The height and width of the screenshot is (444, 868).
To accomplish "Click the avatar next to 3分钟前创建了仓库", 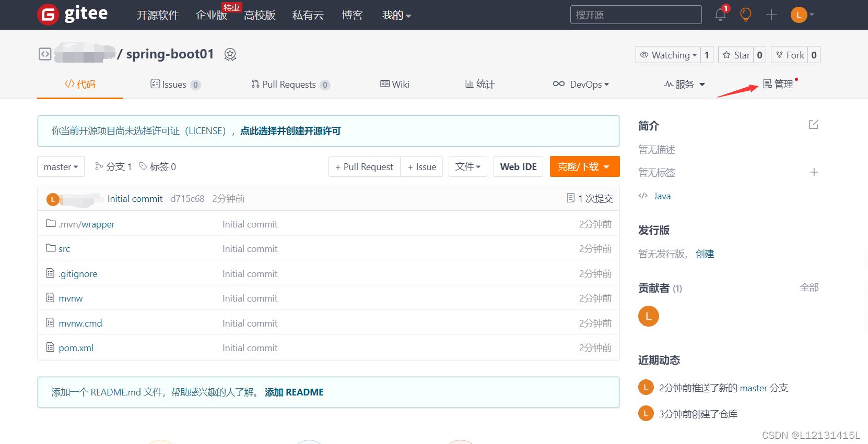I will (646, 413).
